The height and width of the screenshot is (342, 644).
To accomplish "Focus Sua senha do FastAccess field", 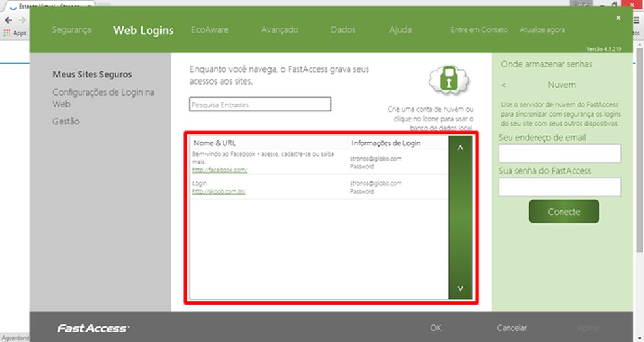I will (x=560, y=187).
